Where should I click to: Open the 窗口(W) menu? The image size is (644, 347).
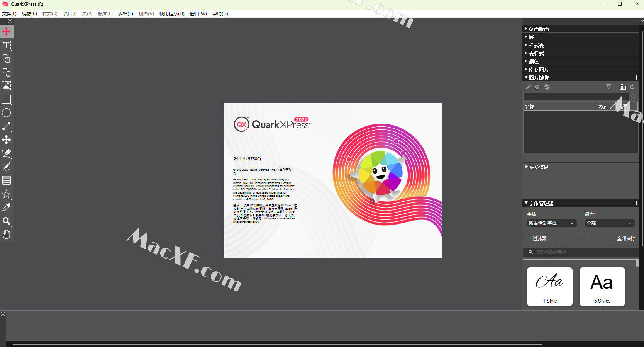point(198,14)
